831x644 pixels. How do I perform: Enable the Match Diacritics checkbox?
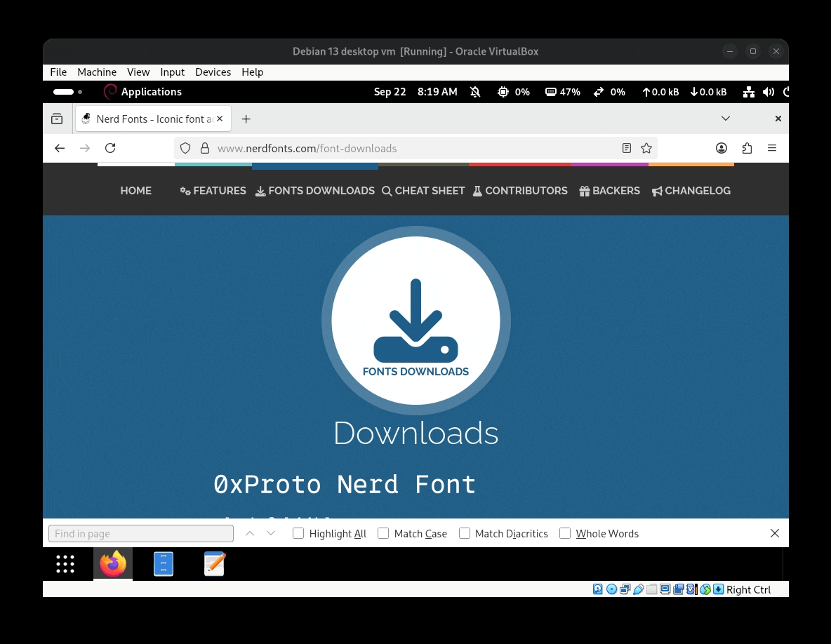point(465,533)
